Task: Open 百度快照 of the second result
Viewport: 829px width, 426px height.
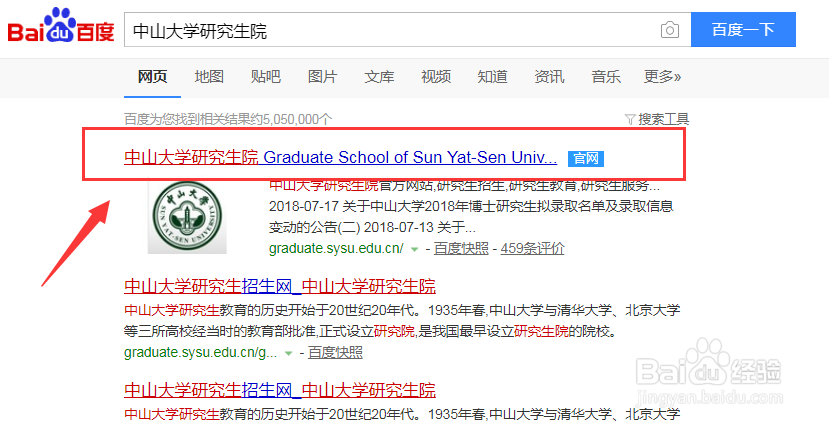Action: pos(335,353)
